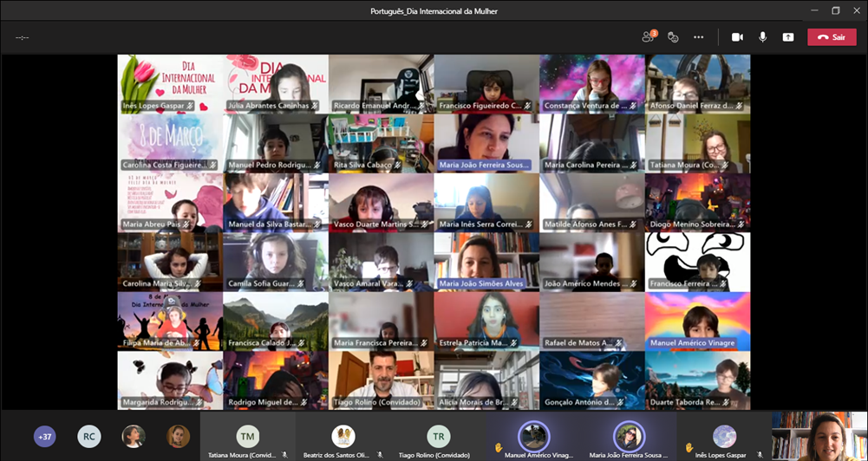Click the RC participant avatar
Image resolution: width=868 pixels, height=461 pixels.
[x=88, y=437]
